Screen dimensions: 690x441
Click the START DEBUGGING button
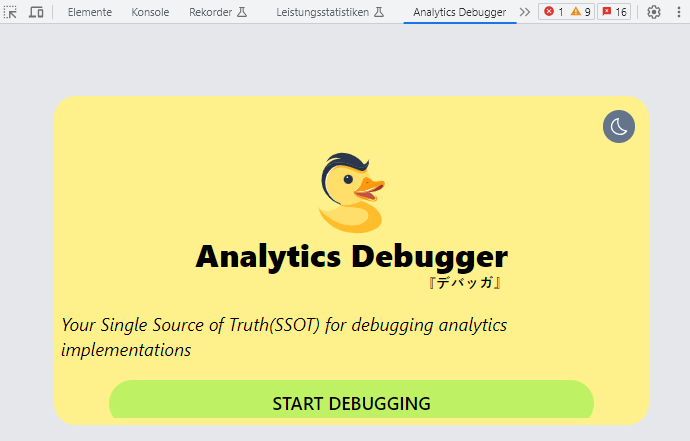(x=351, y=399)
